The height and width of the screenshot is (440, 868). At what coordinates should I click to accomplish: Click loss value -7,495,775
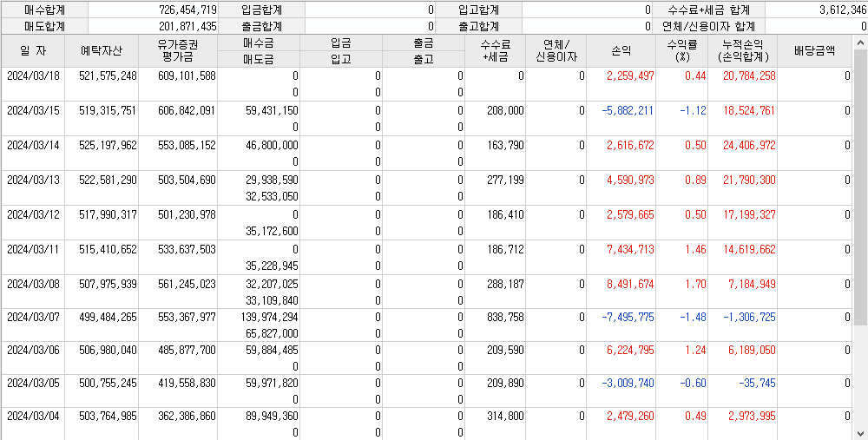pos(628,317)
